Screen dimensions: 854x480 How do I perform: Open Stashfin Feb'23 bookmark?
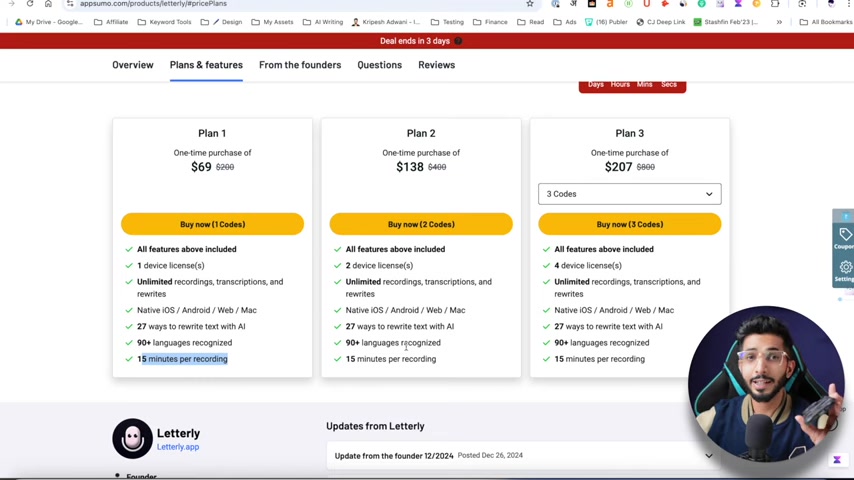pyautogui.click(x=726, y=22)
